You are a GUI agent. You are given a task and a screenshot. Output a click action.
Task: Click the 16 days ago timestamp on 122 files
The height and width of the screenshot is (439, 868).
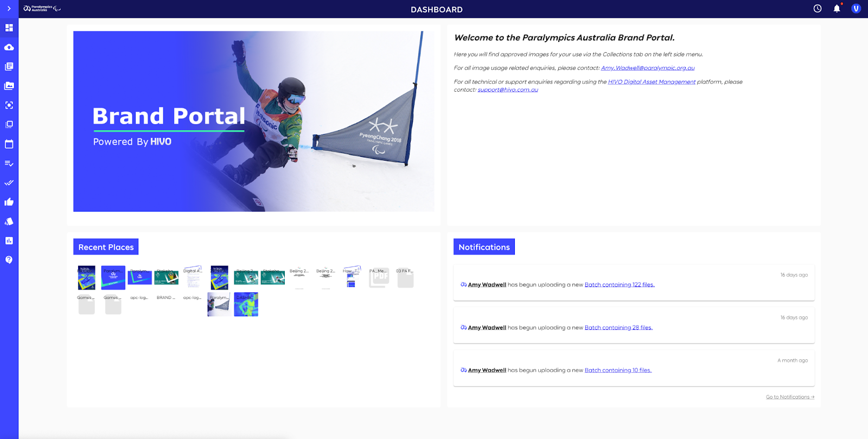click(794, 275)
